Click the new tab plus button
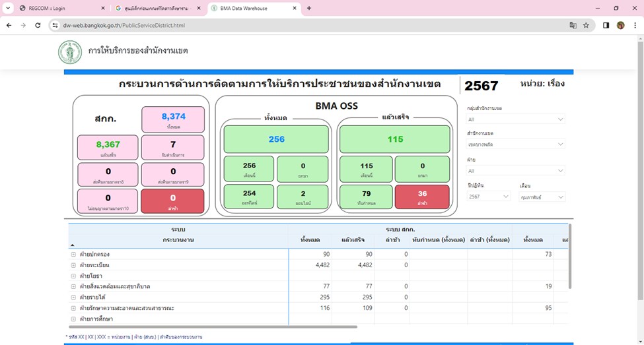 [x=309, y=8]
